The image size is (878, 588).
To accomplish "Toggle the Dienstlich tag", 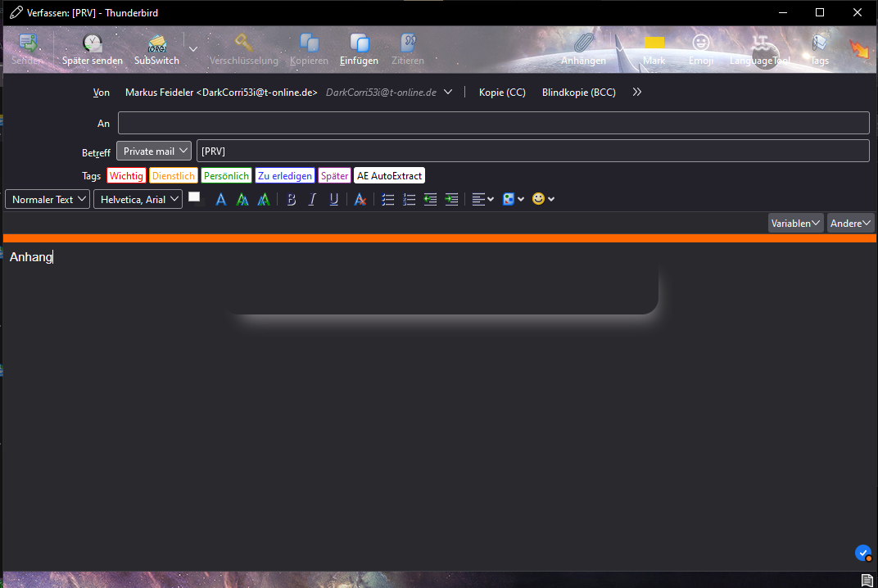I will point(173,176).
